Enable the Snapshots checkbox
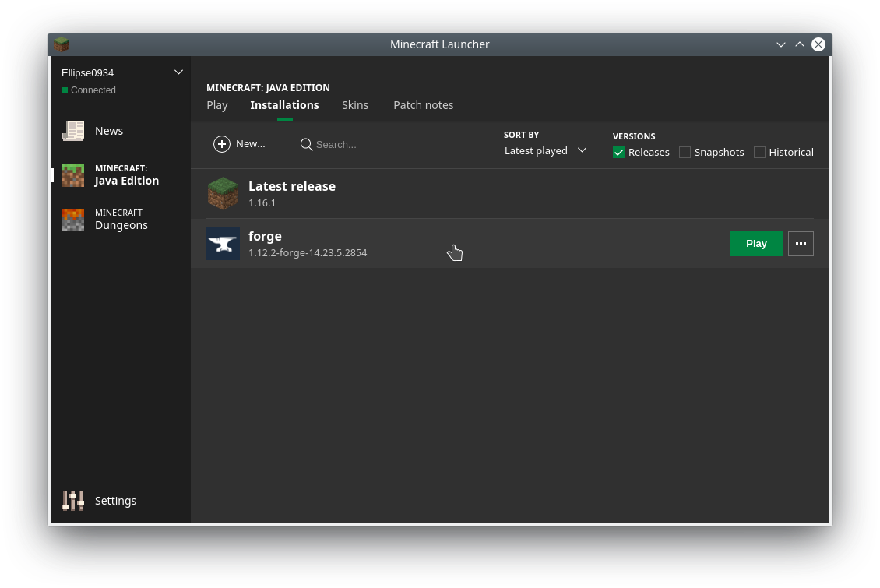The width and height of the screenshot is (880, 588). (x=685, y=152)
